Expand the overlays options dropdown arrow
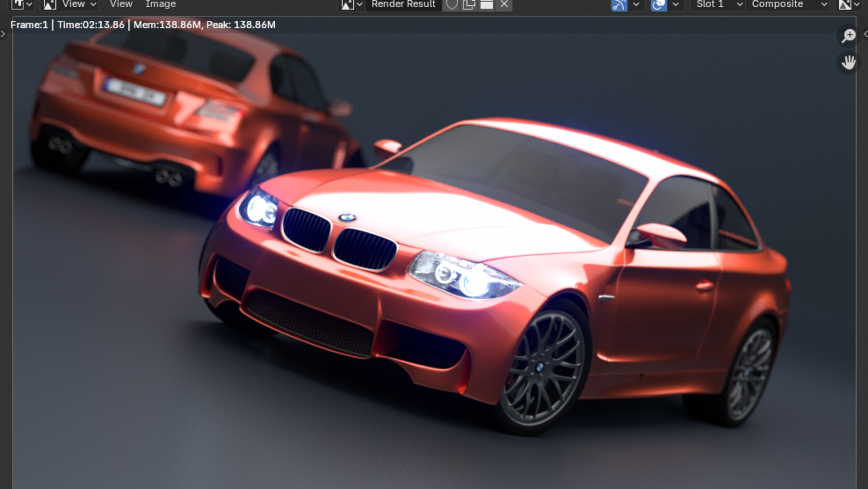Viewport: 868px width, 489px height. point(676,4)
